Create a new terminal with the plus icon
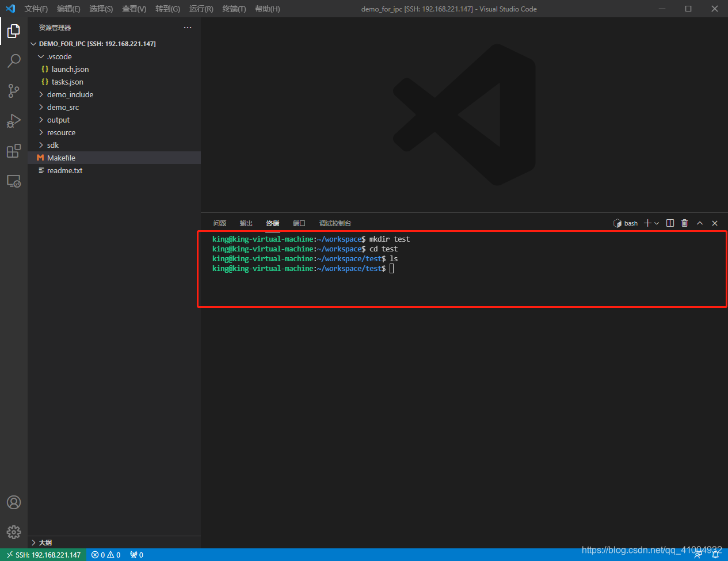This screenshot has height=561, width=728. click(x=648, y=223)
